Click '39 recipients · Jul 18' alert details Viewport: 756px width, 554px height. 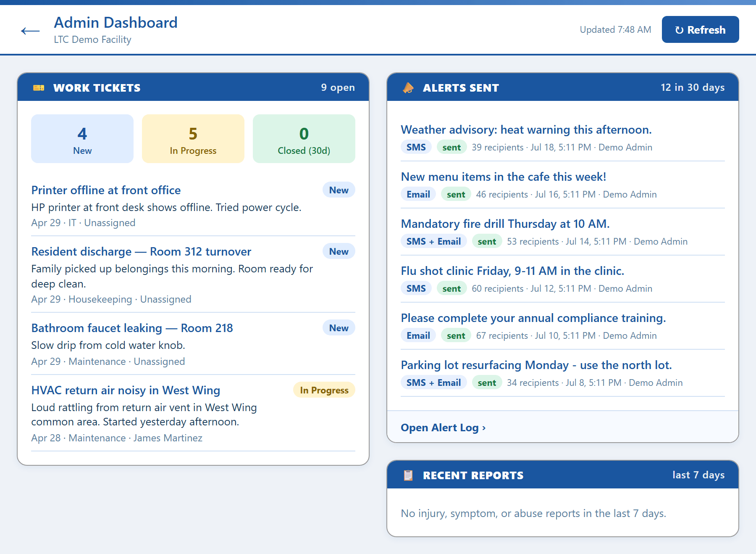pos(562,147)
